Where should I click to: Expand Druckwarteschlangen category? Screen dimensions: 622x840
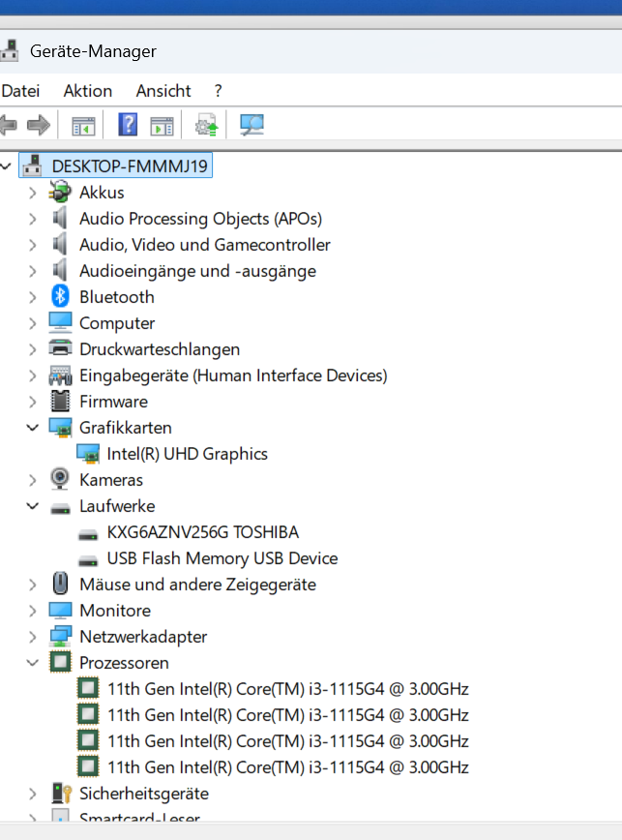33,349
